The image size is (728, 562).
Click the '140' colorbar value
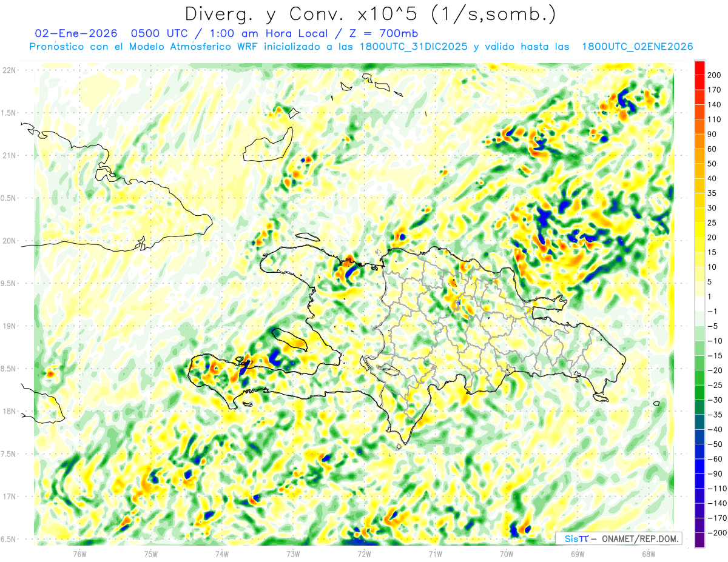coord(715,104)
